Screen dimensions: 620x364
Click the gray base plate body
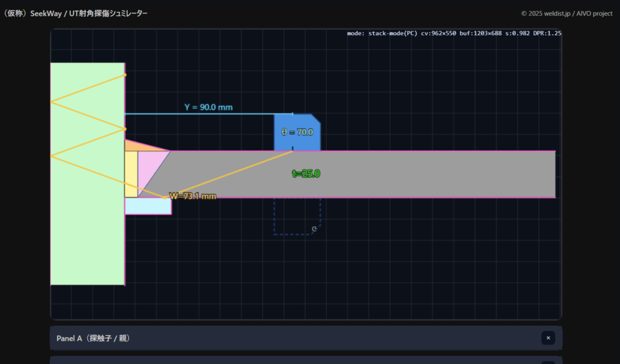(424, 174)
